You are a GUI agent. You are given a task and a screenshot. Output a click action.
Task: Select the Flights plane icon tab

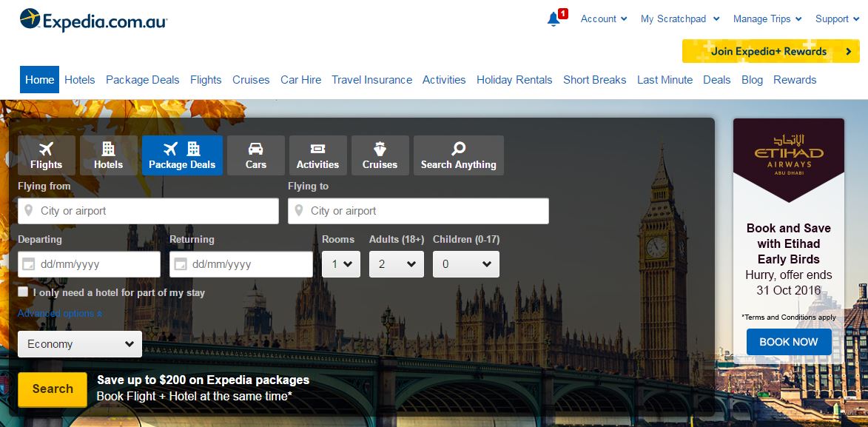47,155
